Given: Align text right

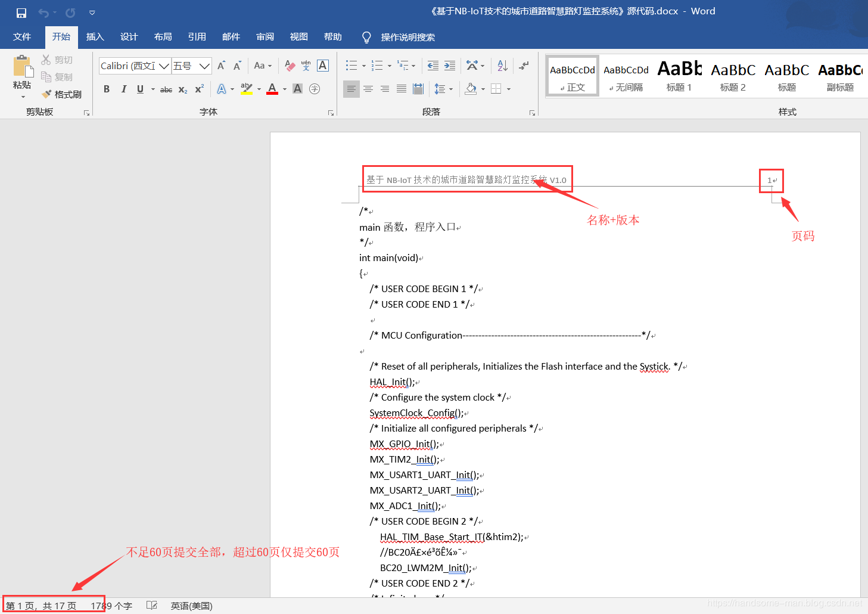Looking at the screenshot, I should point(385,89).
